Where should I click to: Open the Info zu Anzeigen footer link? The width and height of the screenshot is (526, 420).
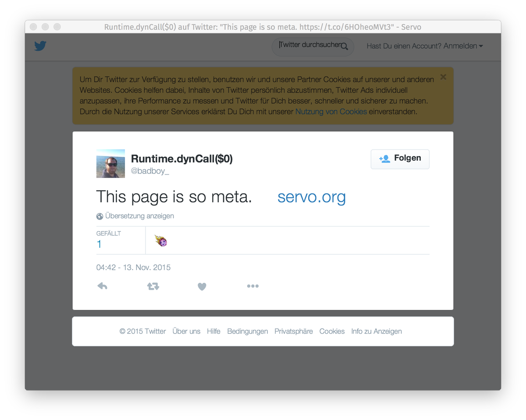click(x=377, y=331)
